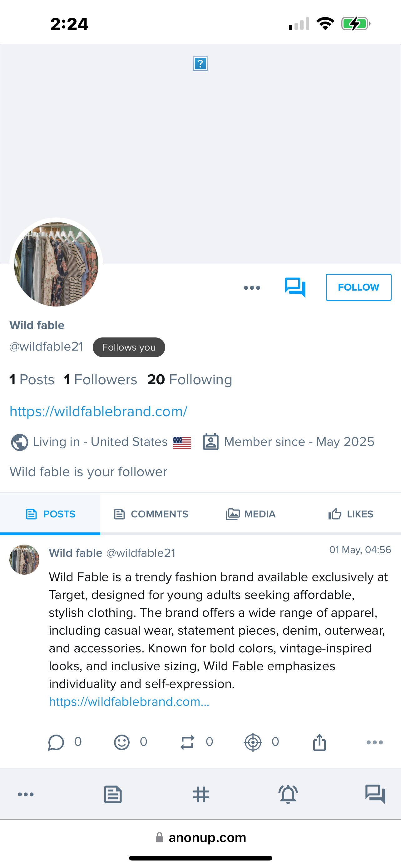Share the post via share icon
Screen dimensions: 401x868
[319, 742]
